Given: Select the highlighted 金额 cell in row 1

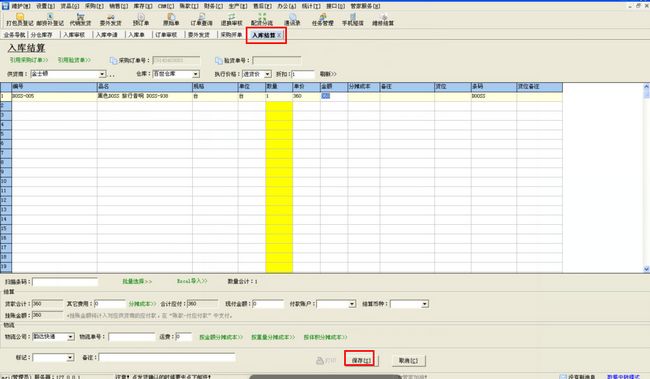Looking at the screenshot, I should [x=334, y=96].
